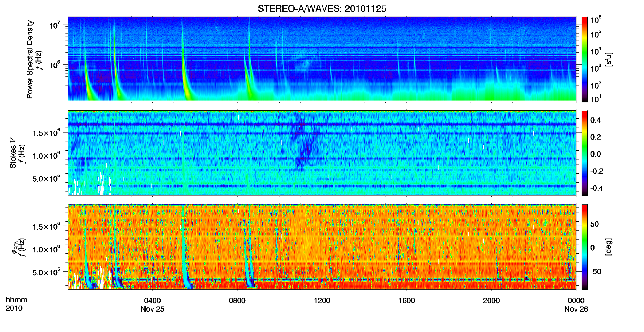The height and width of the screenshot is (332, 644).
Task: Click the Stokes V axis label
Action: point(13,153)
